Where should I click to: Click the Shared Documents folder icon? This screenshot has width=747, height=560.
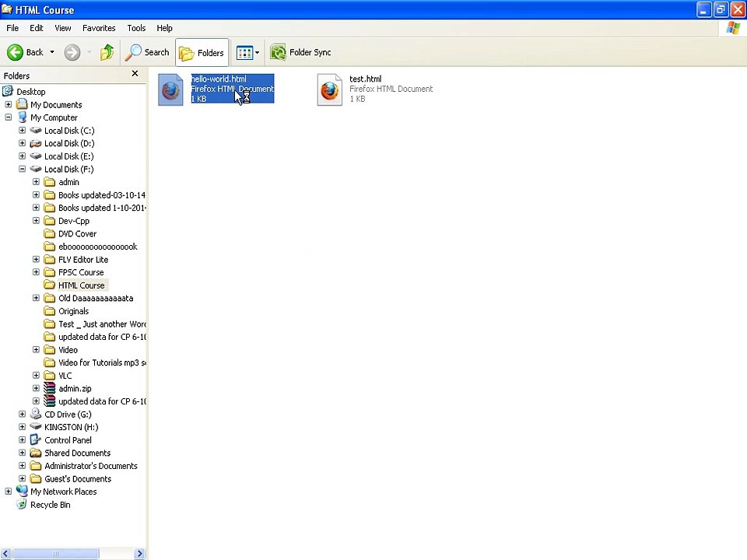(x=36, y=453)
